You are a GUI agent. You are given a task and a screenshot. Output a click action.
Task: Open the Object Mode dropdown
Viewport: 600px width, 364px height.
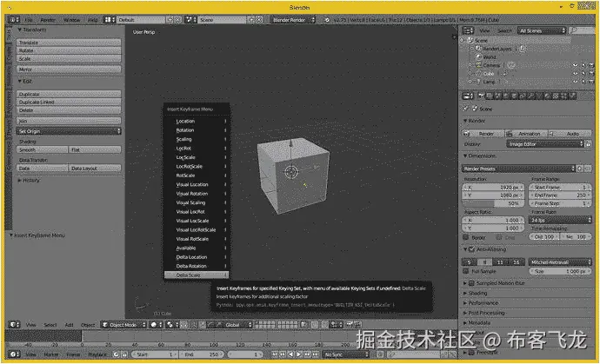pyautogui.click(x=123, y=325)
